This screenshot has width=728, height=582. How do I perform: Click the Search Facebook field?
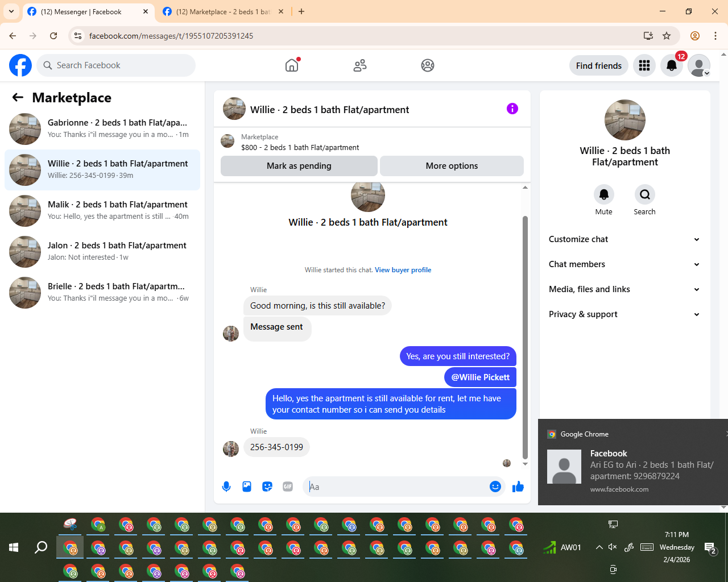pyautogui.click(x=116, y=65)
